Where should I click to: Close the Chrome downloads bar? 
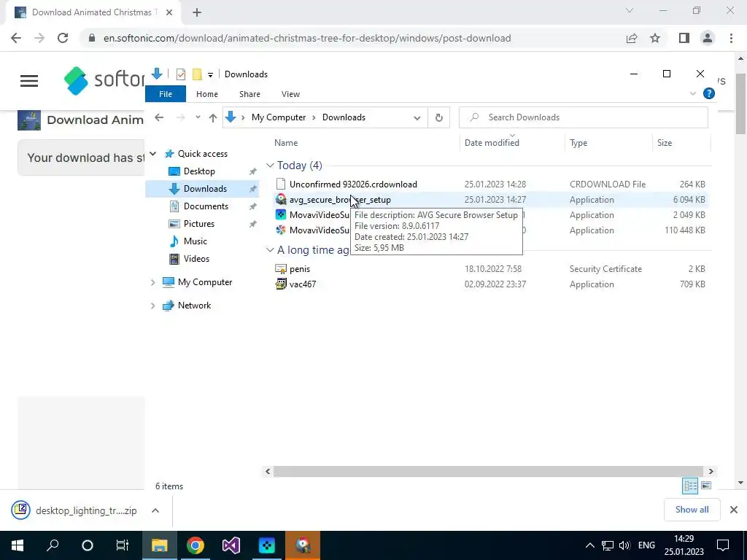coord(734,510)
